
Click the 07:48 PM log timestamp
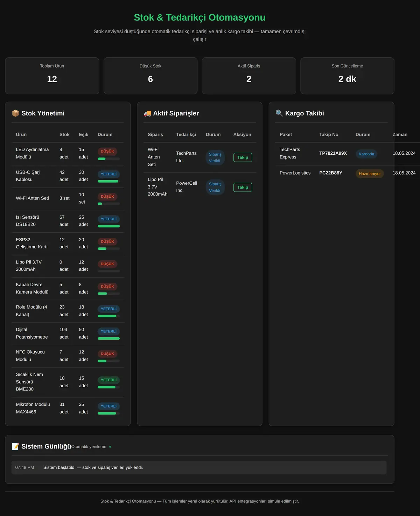[x=25, y=467]
